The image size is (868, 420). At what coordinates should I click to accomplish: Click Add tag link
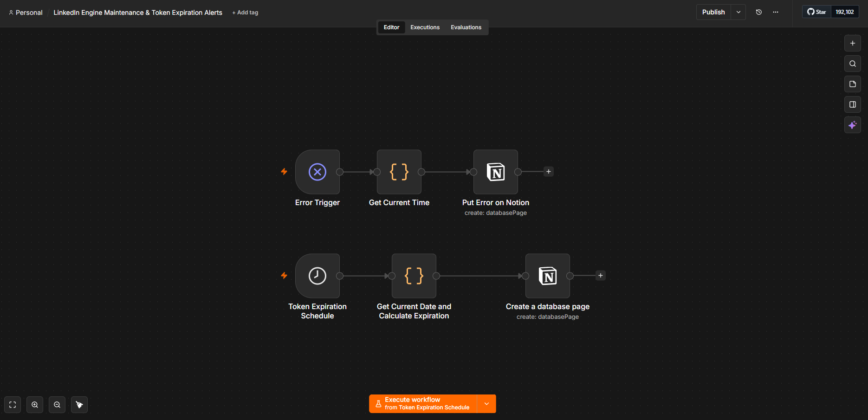point(245,13)
